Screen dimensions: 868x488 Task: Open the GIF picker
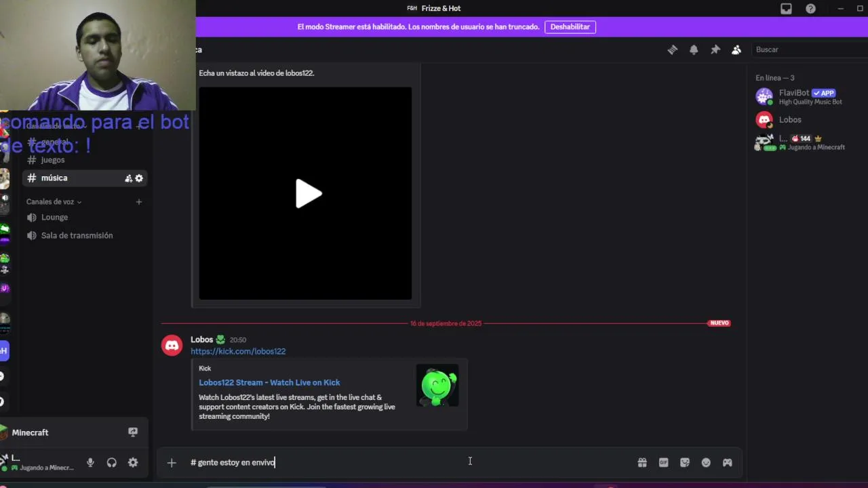pos(663,462)
